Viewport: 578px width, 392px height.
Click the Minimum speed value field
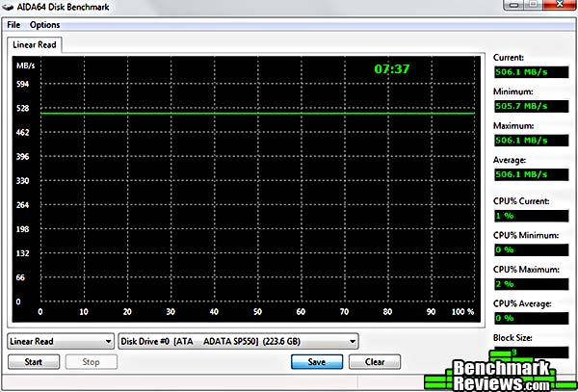pos(529,105)
